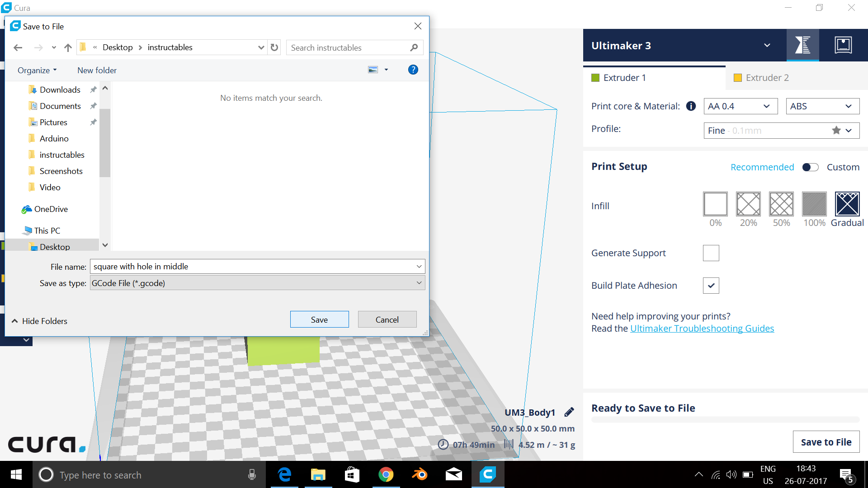Uncheck the Build Plate Adhesion checkbox

pyautogui.click(x=711, y=286)
